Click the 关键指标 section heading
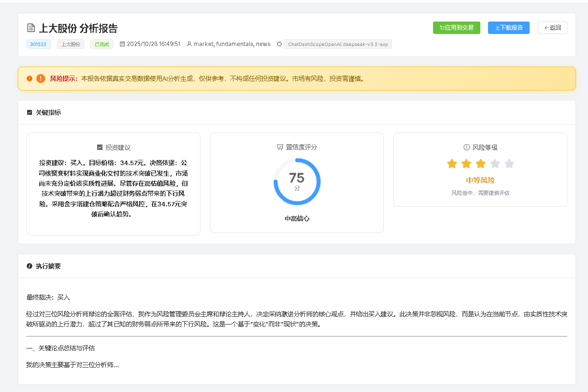Screen dimensions: 588x392 tap(48, 112)
